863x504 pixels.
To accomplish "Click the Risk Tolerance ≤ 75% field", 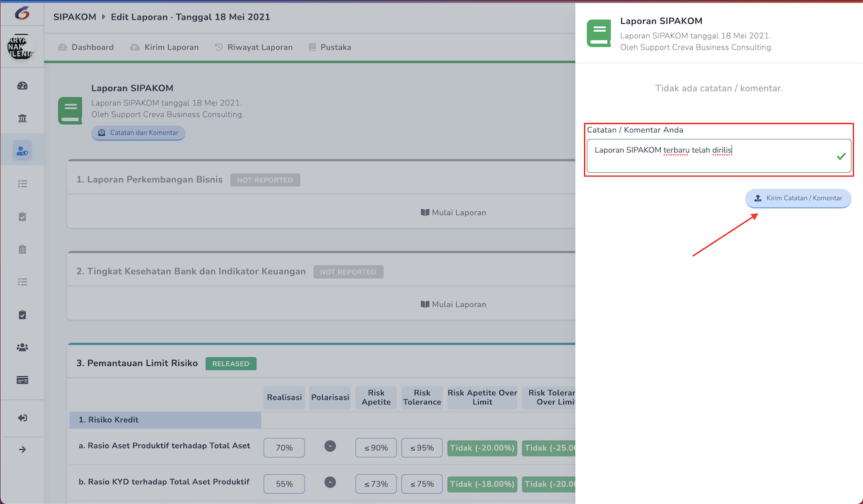I will (x=422, y=485).
